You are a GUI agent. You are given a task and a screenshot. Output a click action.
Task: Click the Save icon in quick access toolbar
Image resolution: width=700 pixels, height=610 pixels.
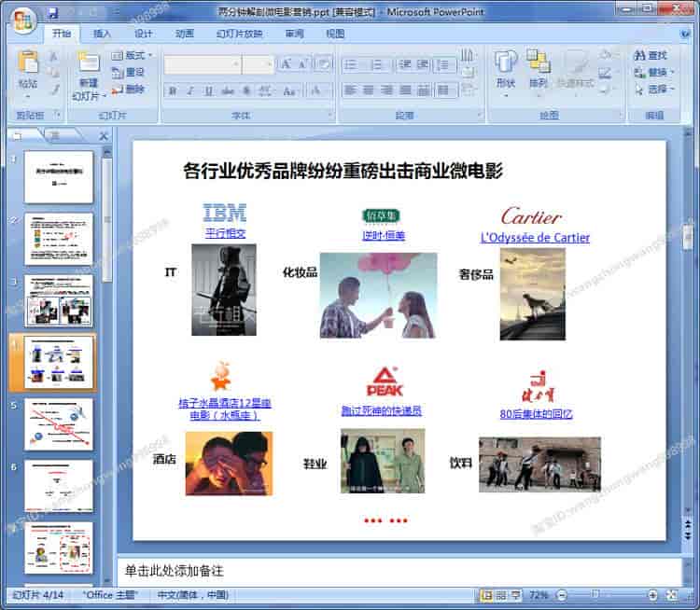pos(52,13)
